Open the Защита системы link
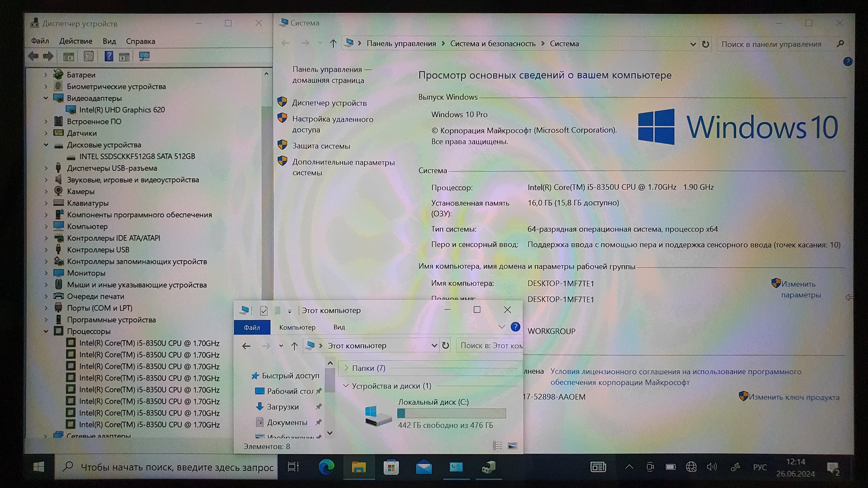 click(x=321, y=146)
